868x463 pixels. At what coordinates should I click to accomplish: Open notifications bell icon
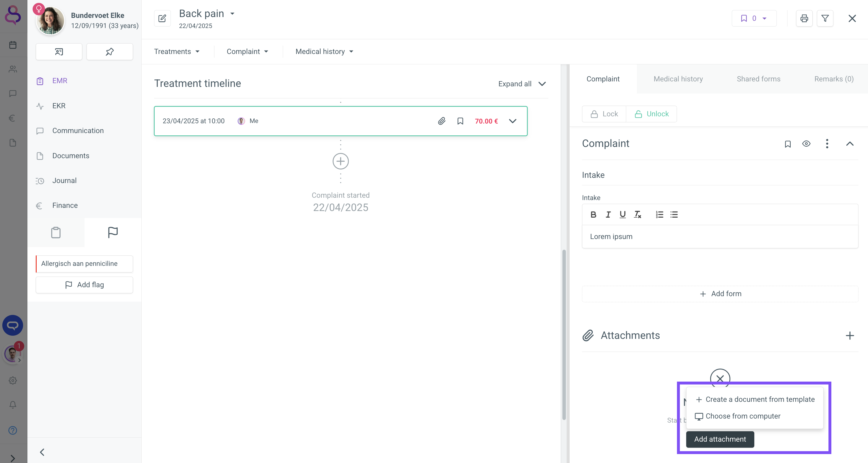point(13,405)
